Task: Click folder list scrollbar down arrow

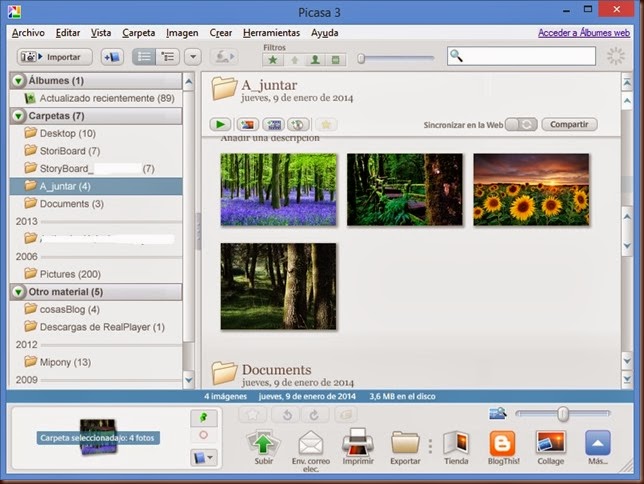Action: click(189, 380)
